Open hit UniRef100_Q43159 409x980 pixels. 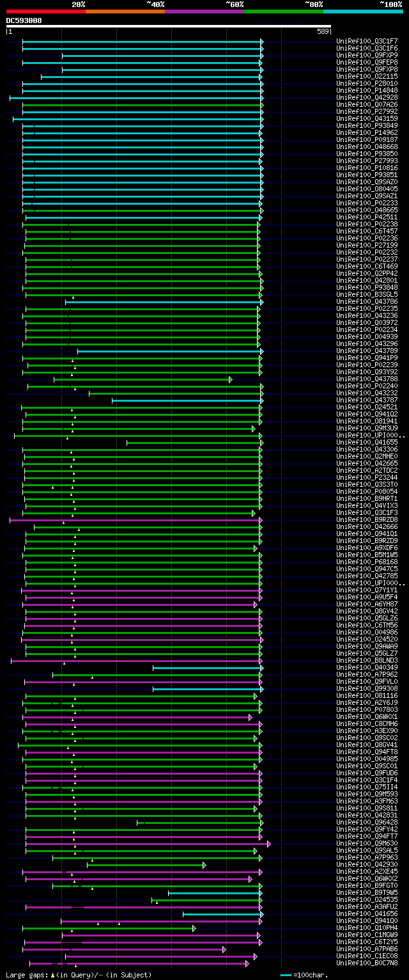click(x=367, y=118)
